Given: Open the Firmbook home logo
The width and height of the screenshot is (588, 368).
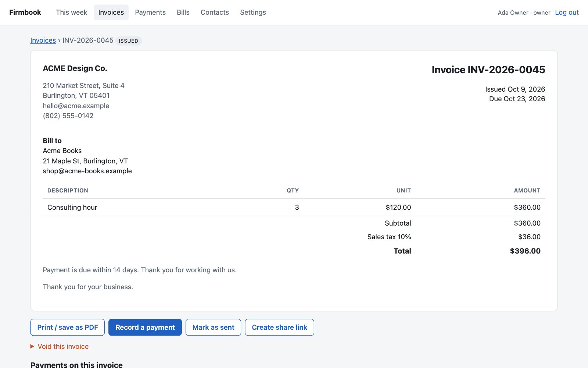Looking at the screenshot, I should coord(25,12).
